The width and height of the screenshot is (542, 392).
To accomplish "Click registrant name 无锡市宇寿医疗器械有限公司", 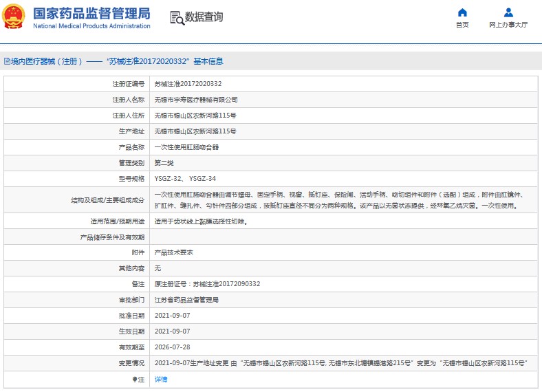I will click(x=196, y=100).
